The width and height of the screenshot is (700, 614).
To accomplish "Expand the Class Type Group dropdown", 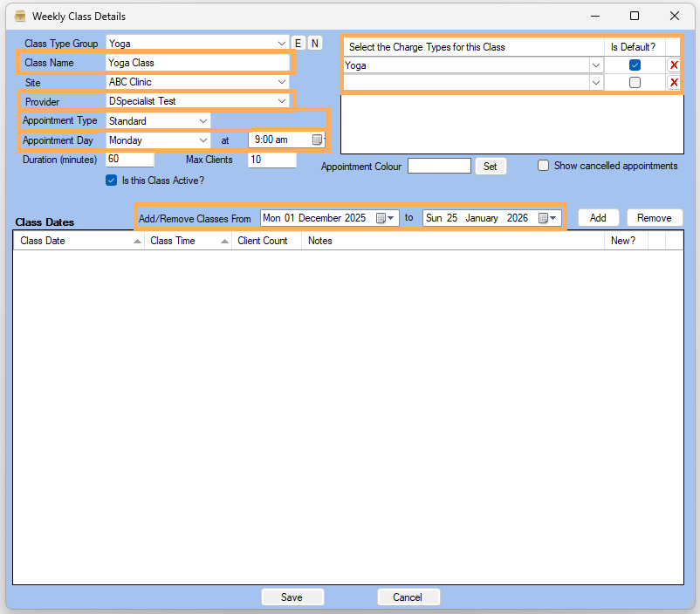I will [x=281, y=44].
